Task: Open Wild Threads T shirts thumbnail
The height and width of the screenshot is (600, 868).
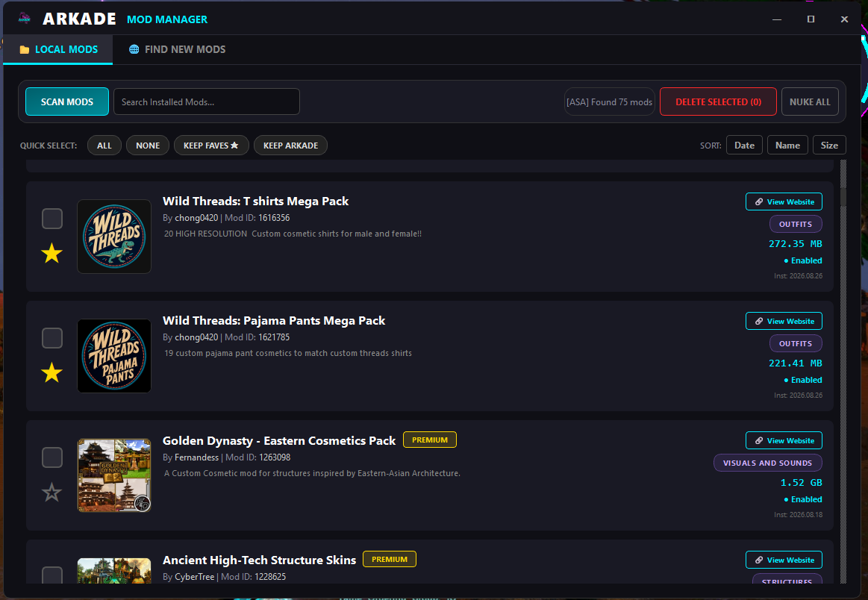Action: [x=114, y=237]
